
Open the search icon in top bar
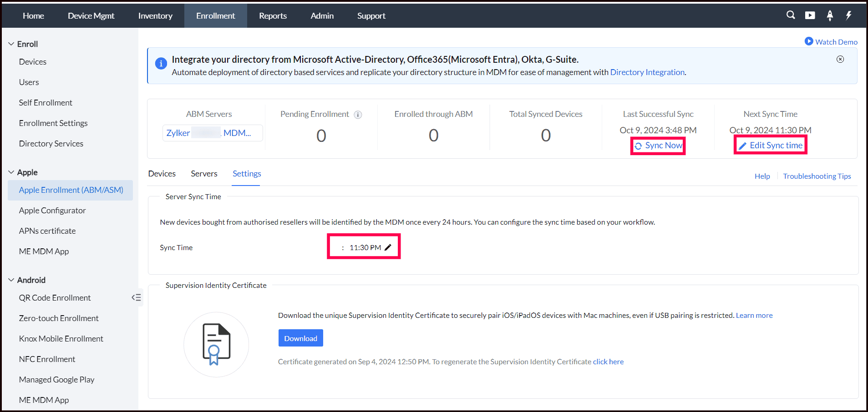tap(791, 15)
